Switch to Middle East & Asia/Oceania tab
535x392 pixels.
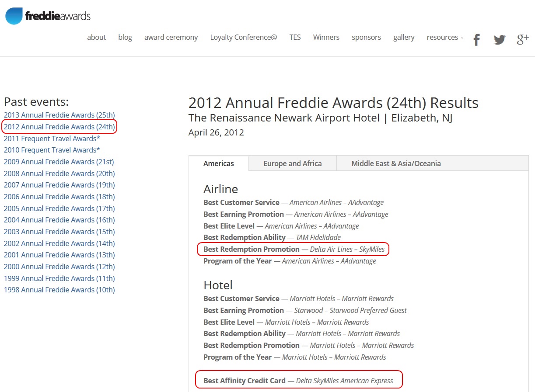coord(396,163)
